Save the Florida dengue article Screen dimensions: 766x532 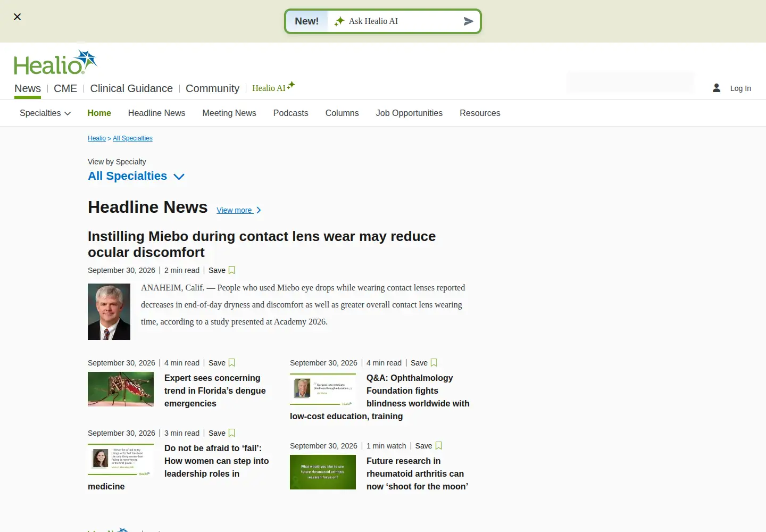click(222, 363)
